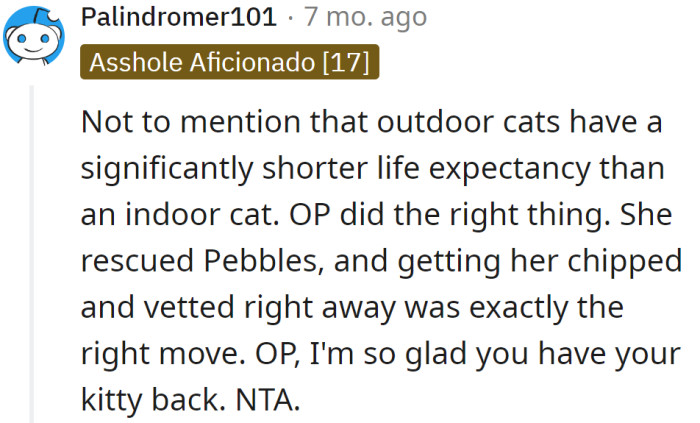Click the Asshole Aficionado [17] flair badge
This screenshot has width=700, height=423.
pyautogui.click(x=229, y=62)
